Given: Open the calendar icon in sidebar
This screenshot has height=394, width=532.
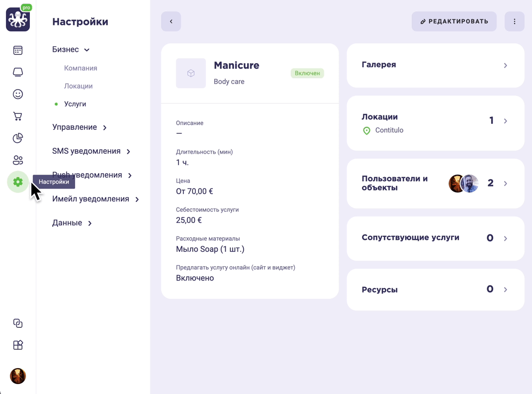Looking at the screenshot, I should click(x=17, y=50).
